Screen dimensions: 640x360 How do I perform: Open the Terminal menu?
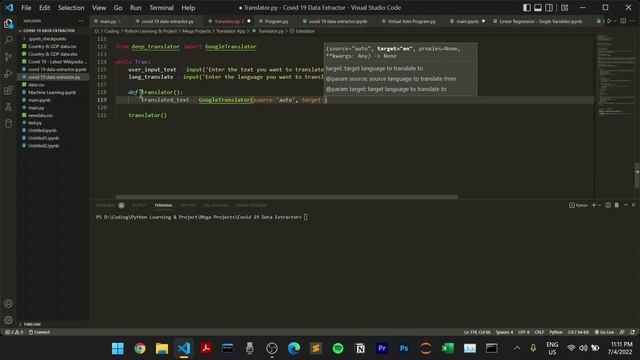tap(161, 8)
